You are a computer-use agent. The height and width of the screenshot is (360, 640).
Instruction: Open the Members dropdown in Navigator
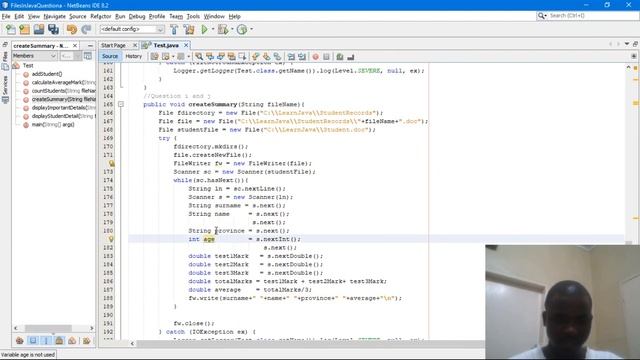(34, 56)
